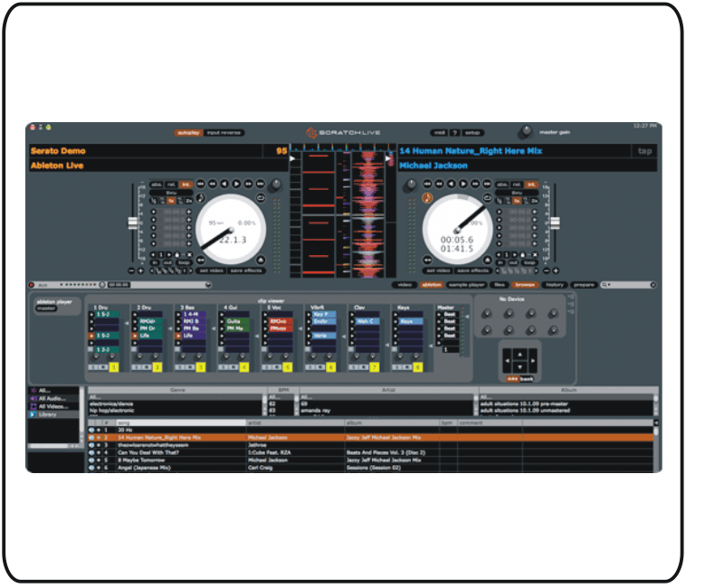The image size is (724, 588).
Task: Switch left deck to abs mode
Action: 157,184
